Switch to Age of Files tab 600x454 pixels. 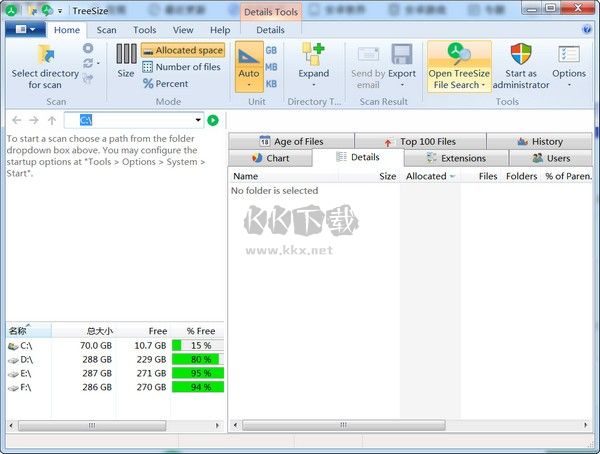291,141
